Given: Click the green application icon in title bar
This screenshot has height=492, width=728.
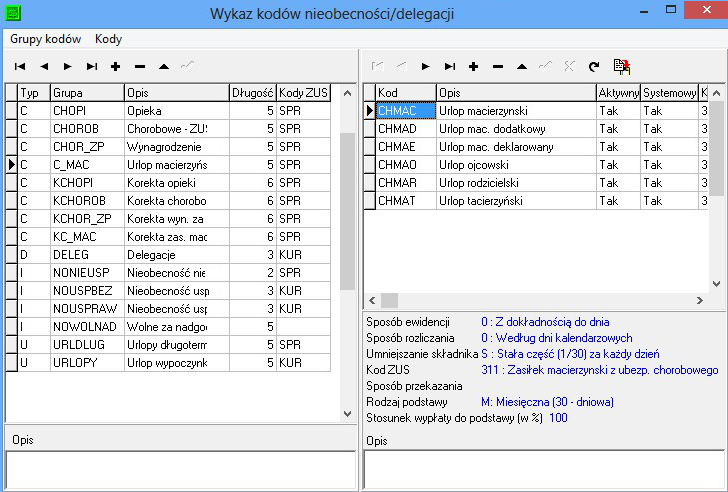Looking at the screenshot, I should coord(13,13).
